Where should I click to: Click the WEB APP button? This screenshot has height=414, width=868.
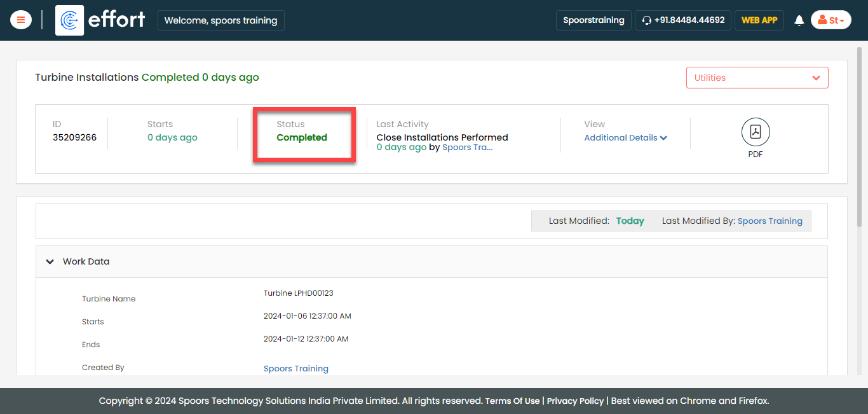(759, 20)
